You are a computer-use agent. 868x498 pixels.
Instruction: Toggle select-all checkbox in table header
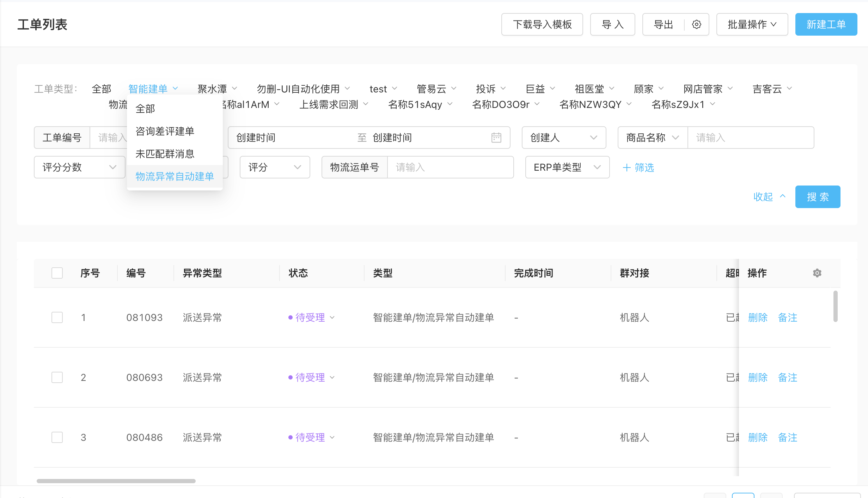tap(57, 273)
